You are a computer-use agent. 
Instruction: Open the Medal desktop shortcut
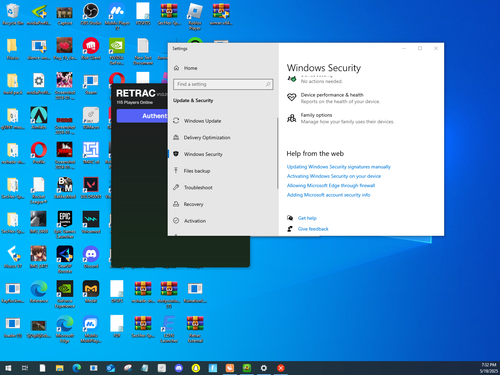tap(91, 292)
